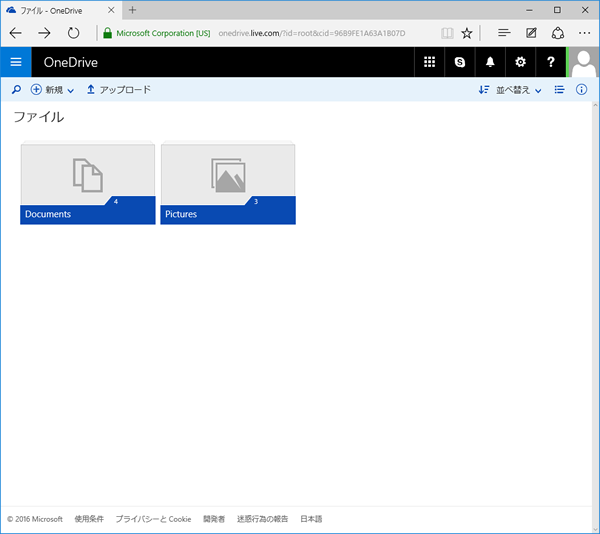
Task: Click the Microsoft Corporation [US] certificate label
Action: pos(163,33)
